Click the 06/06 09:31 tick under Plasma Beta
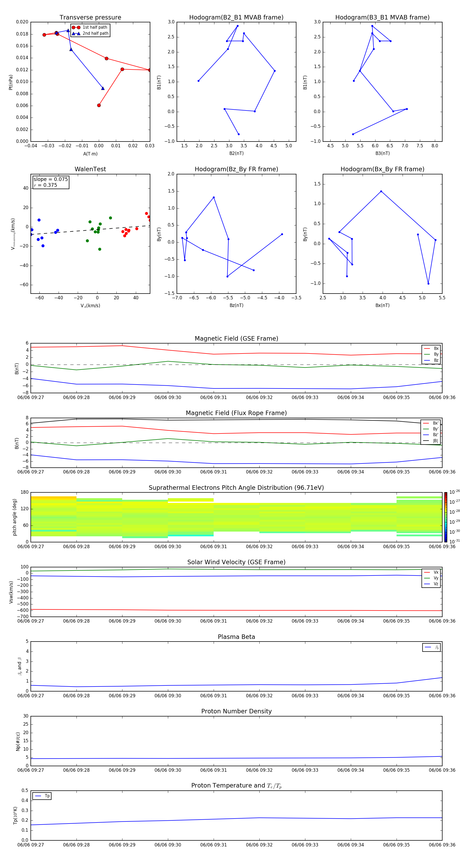Screen dimensions: 473x868 coord(213,696)
